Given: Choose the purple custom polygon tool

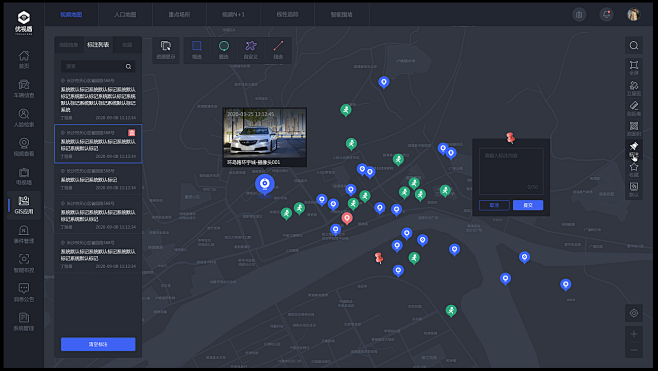Looking at the screenshot, I should pyautogui.click(x=251, y=50).
